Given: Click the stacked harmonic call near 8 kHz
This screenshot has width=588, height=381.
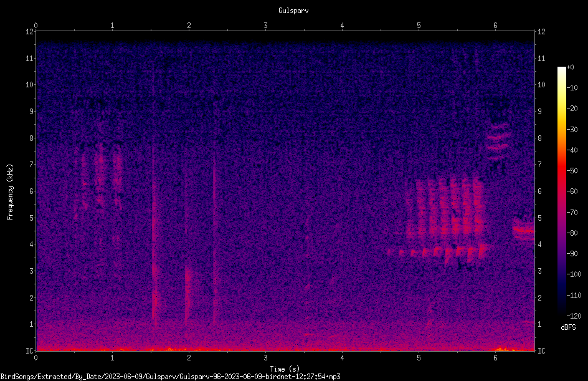Looking at the screenshot, I should pyautogui.click(x=498, y=142).
